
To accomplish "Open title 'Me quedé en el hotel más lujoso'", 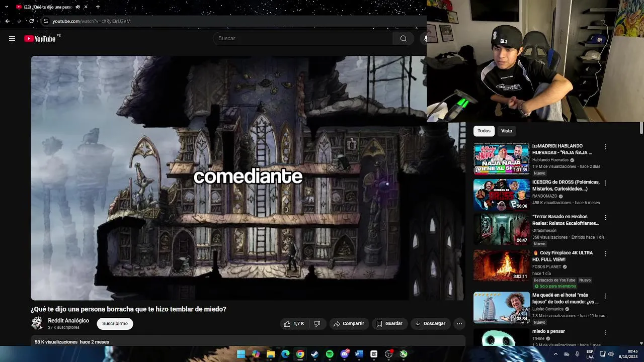I will pyautogui.click(x=565, y=299).
